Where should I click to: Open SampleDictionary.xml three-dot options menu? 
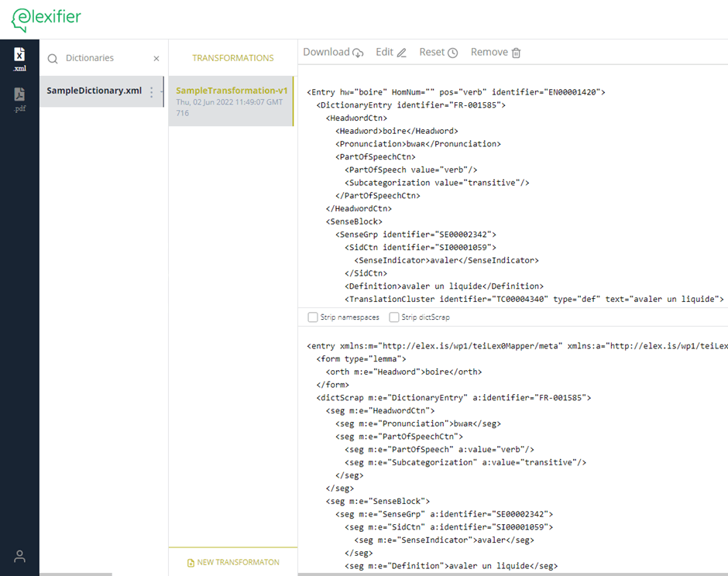click(152, 91)
